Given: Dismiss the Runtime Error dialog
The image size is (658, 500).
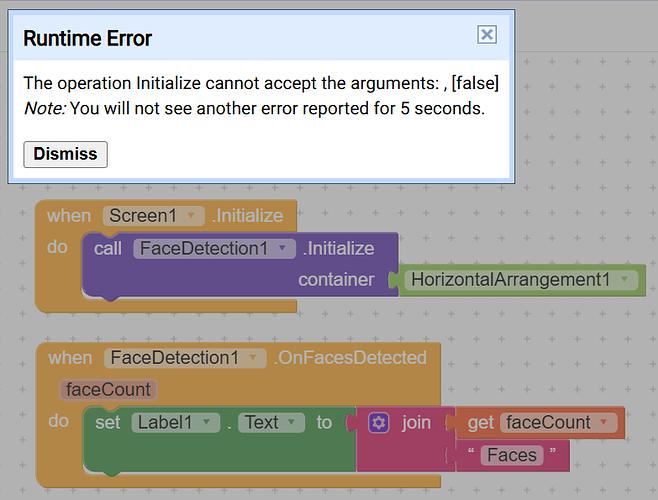Looking at the screenshot, I should pos(65,154).
